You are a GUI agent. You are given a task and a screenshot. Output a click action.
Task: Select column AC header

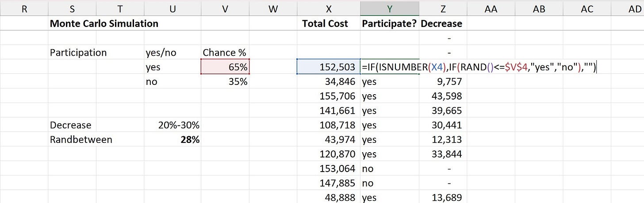pyautogui.click(x=586, y=8)
